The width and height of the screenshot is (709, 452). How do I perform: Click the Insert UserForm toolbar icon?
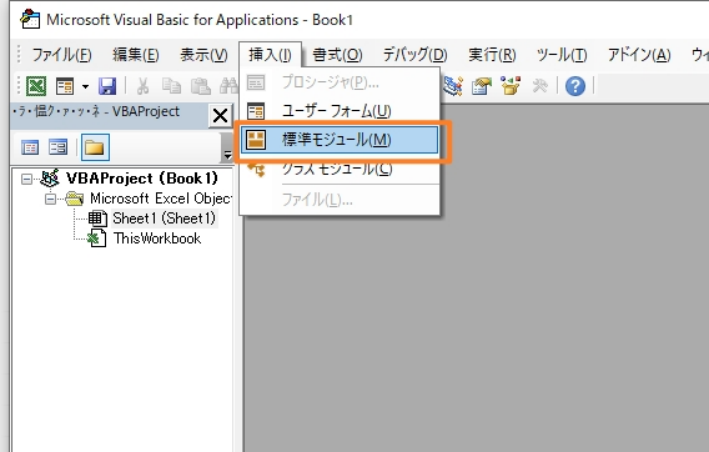[x=65, y=86]
